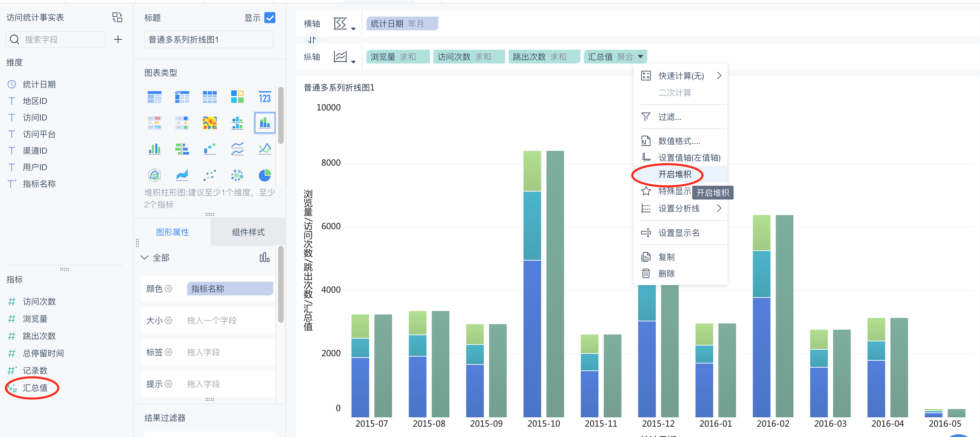
Task: Choose 数值格式 from context menu
Action: pos(680,141)
